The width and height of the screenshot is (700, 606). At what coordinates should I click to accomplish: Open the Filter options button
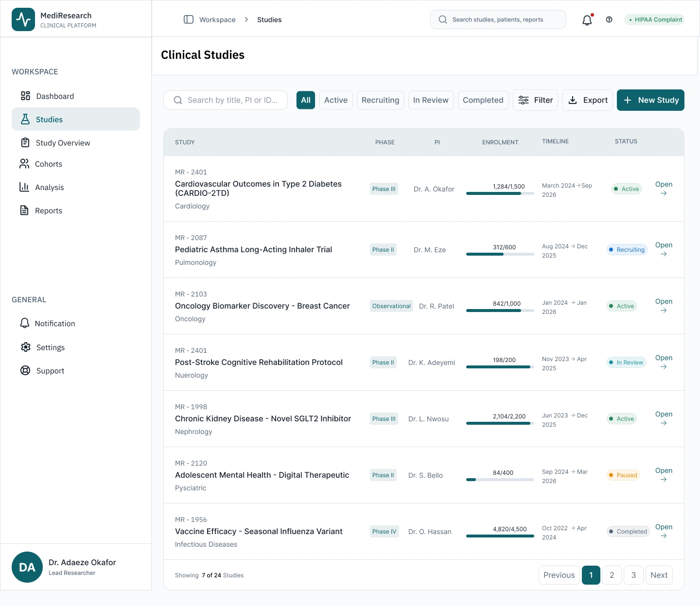535,100
